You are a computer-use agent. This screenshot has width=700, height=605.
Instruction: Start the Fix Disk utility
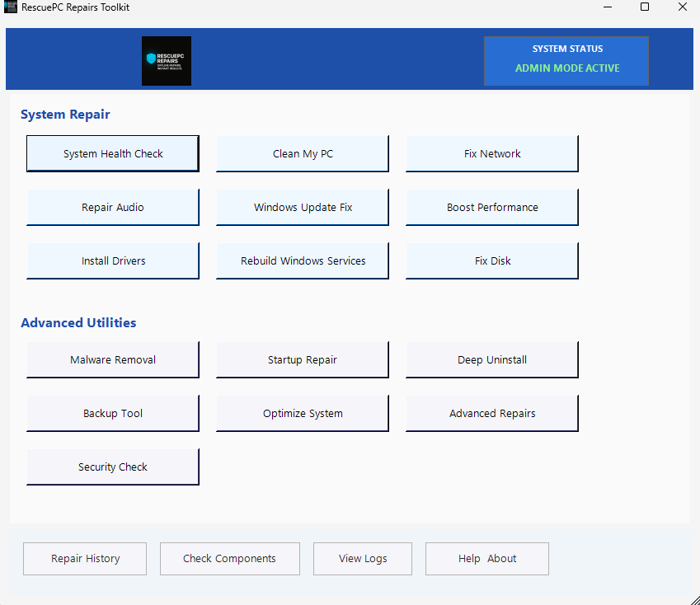tap(492, 260)
